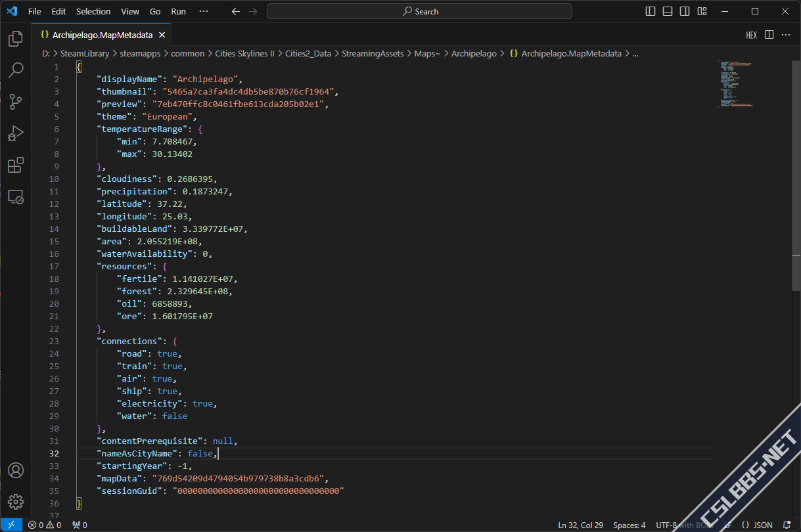The height and width of the screenshot is (532, 801).
Task: Open the Accounts menu icon
Action: pos(16,470)
